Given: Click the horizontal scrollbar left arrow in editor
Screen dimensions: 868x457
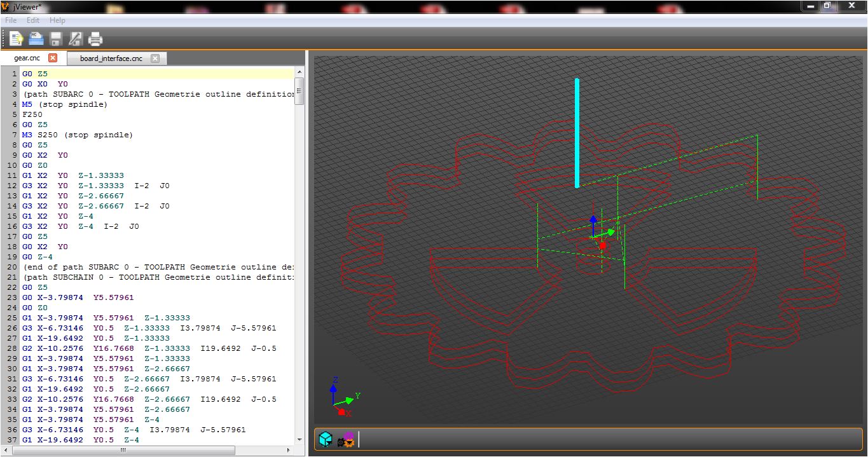Looking at the screenshot, I should point(5,450).
